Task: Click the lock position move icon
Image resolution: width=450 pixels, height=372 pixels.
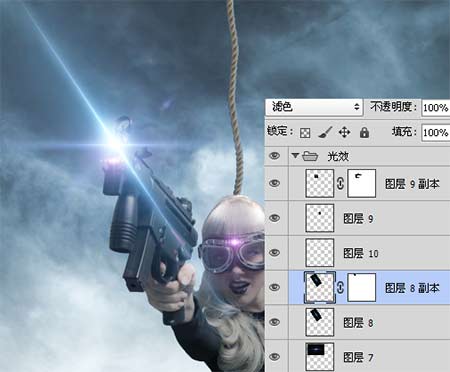Action: (x=344, y=132)
